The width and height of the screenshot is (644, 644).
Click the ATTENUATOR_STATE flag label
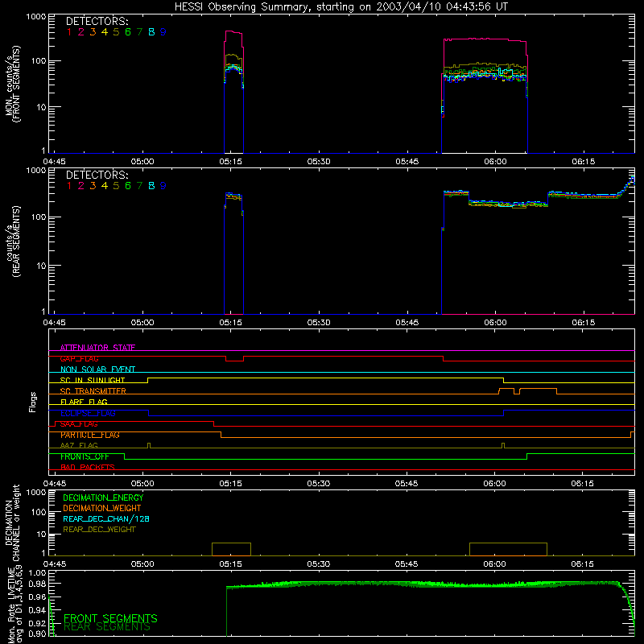click(97, 348)
